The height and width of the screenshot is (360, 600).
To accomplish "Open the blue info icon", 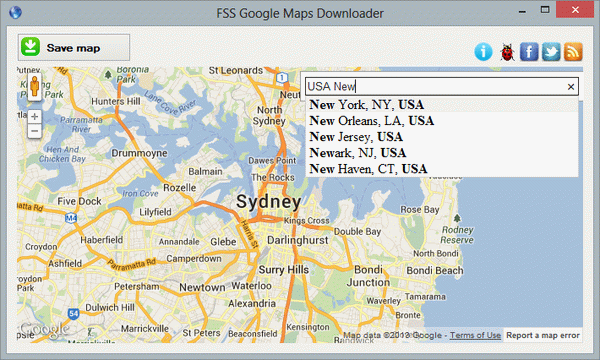I will (483, 52).
